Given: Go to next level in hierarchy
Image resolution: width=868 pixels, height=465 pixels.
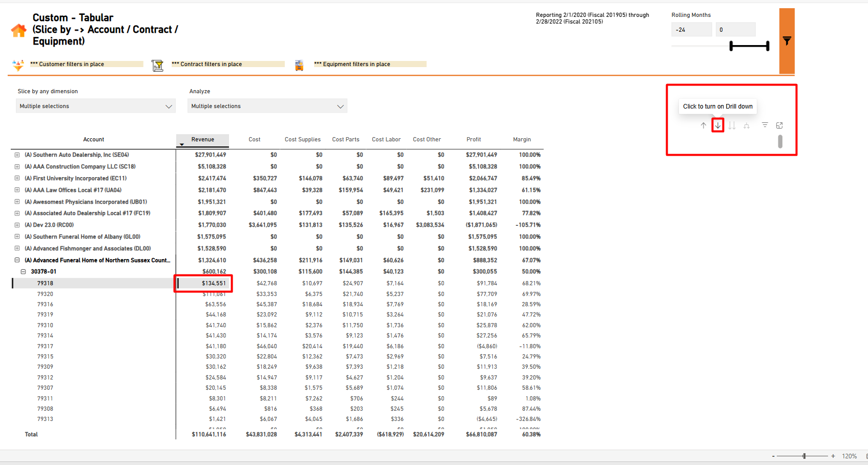Looking at the screenshot, I should (x=732, y=125).
